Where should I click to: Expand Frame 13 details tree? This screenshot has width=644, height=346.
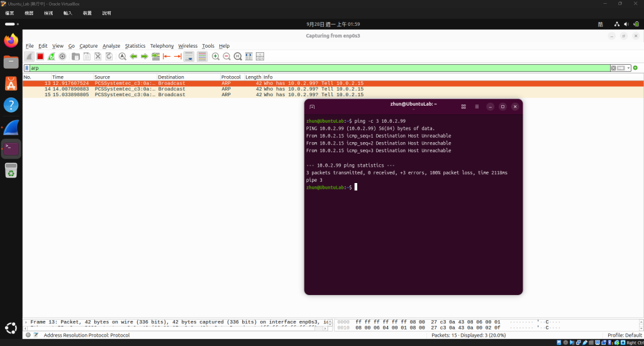26,322
